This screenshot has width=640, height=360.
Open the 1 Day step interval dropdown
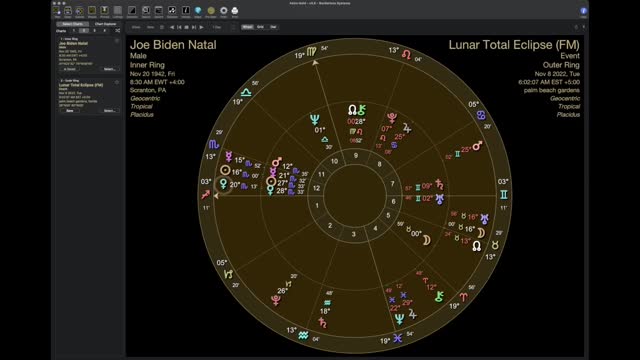(217, 27)
